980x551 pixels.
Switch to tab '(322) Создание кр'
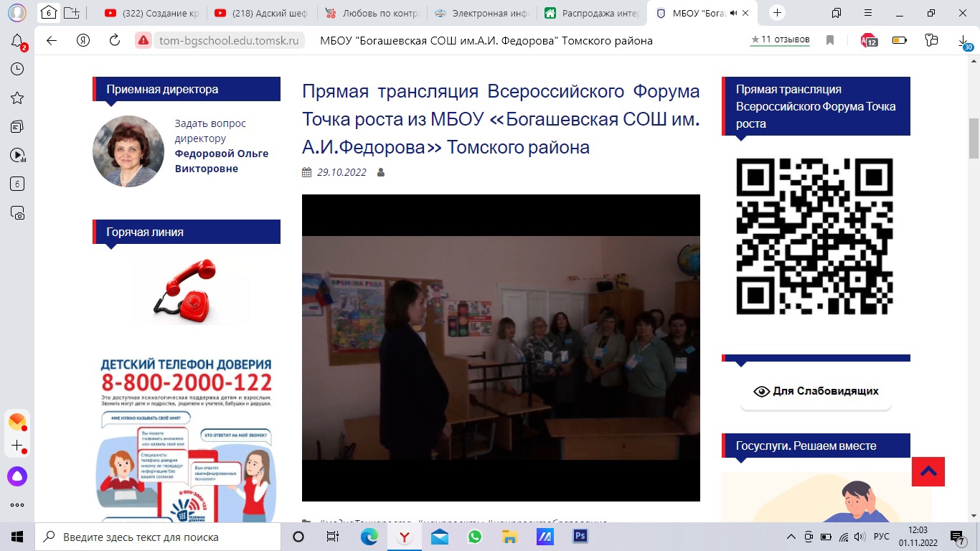(153, 13)
